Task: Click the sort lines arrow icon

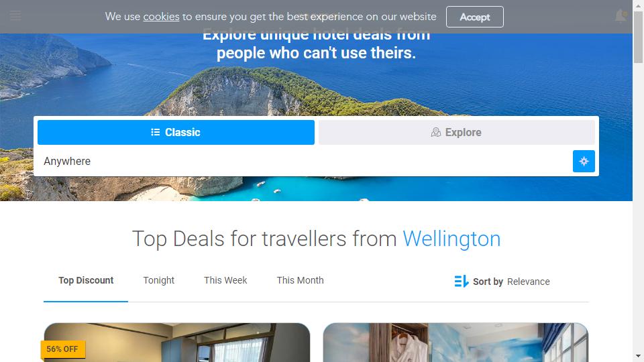Action: pos(462,281)
